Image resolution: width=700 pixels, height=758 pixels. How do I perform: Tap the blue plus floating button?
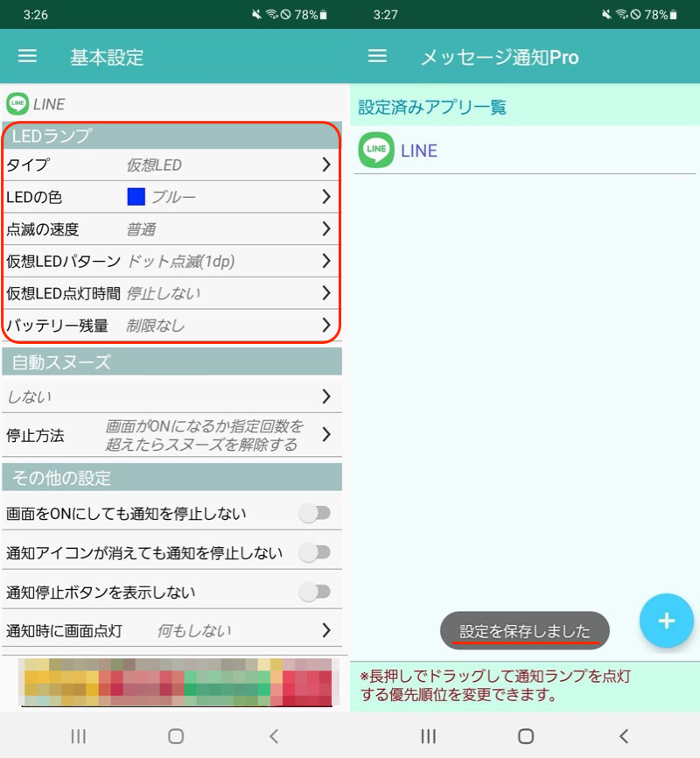pyautogui.click(x=666, y=621)
